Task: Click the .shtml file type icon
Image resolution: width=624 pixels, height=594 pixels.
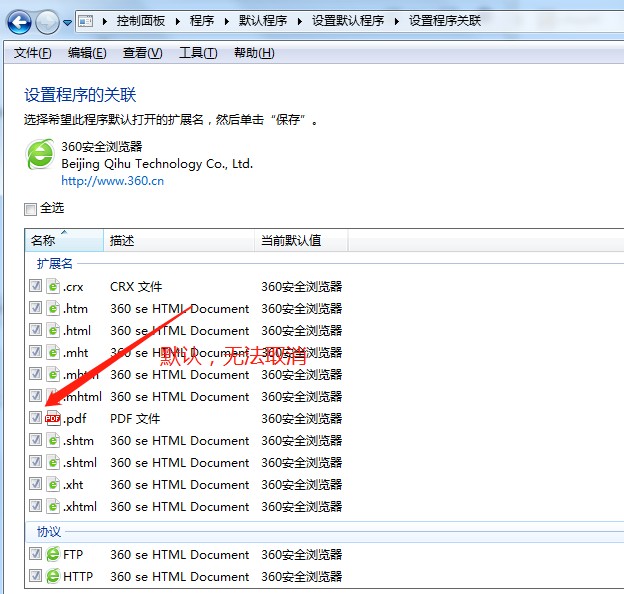Action: point(53,462)
